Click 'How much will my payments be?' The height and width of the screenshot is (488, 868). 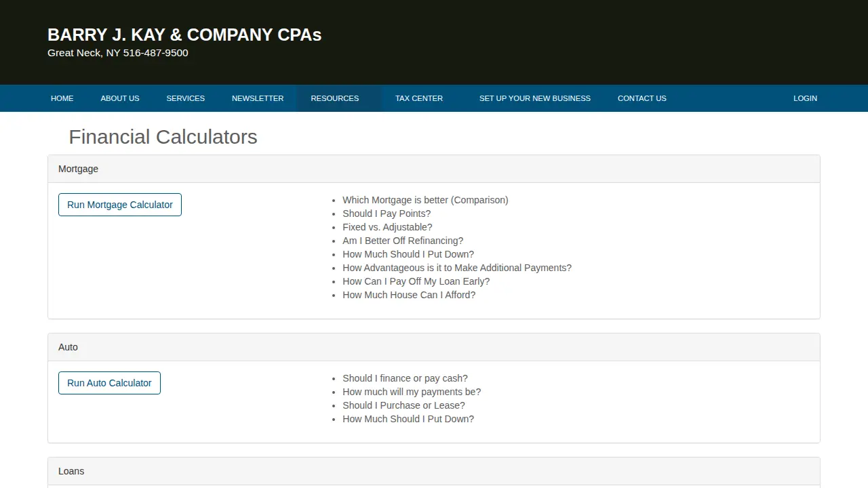412,392
